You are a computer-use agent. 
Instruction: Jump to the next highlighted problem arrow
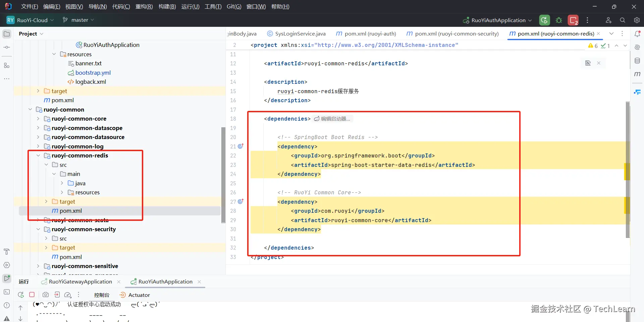click(x=625, y=46)
